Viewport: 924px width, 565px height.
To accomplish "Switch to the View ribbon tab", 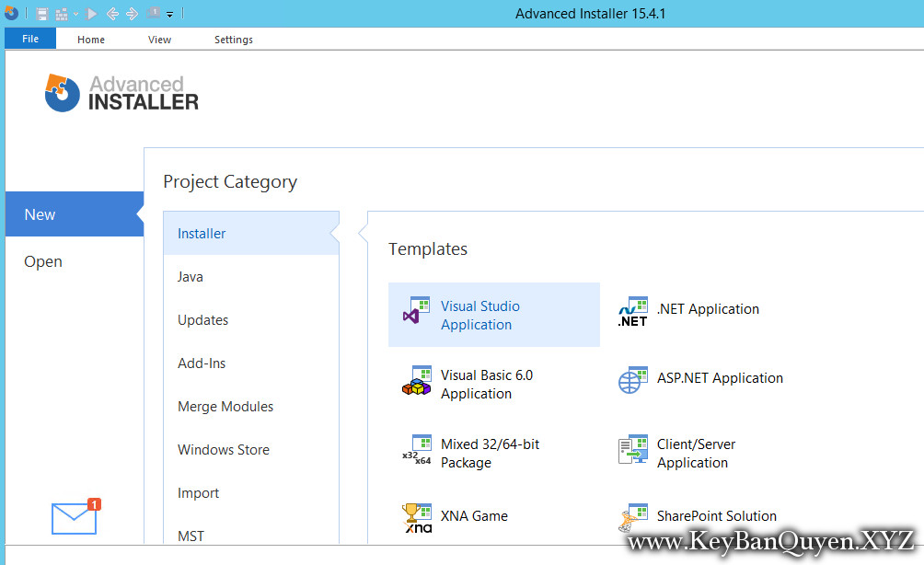I will click(x=159, y=40).
